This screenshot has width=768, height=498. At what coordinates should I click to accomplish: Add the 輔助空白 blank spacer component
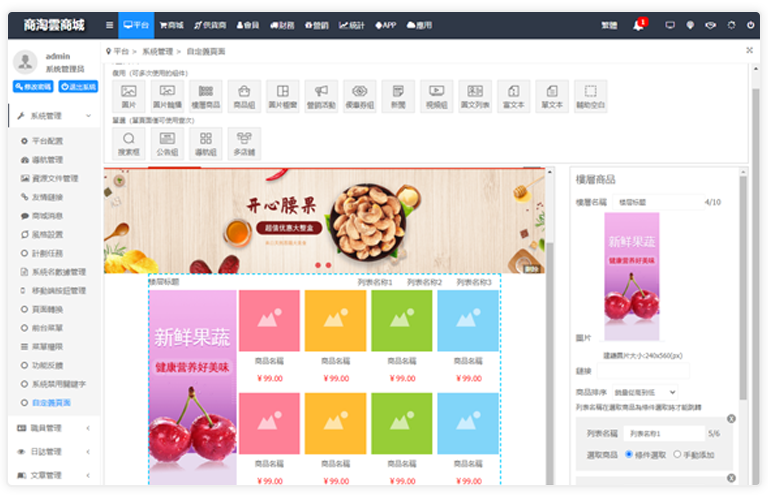click(591, 96)
